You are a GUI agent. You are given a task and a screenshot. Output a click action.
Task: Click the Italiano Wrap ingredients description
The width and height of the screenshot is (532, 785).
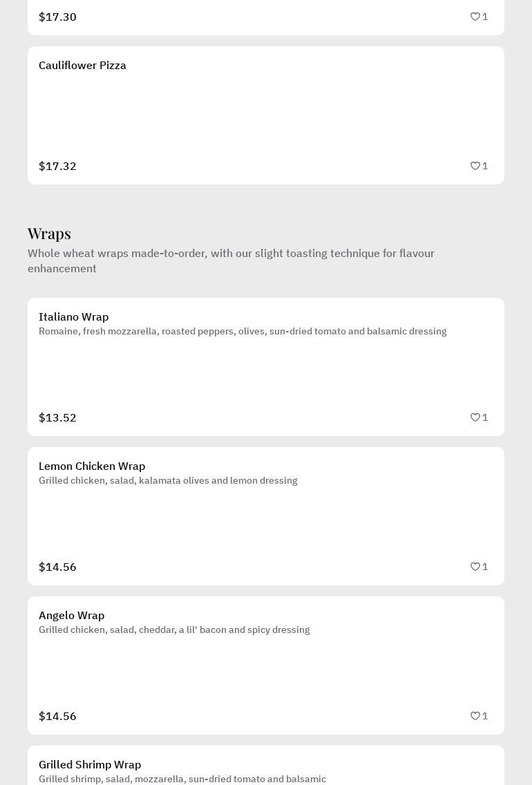tap(243, 332)
